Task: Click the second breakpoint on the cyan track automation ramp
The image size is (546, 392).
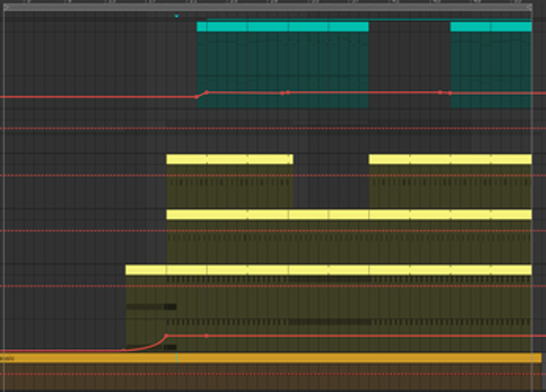Action: click(x=207, y=92)
